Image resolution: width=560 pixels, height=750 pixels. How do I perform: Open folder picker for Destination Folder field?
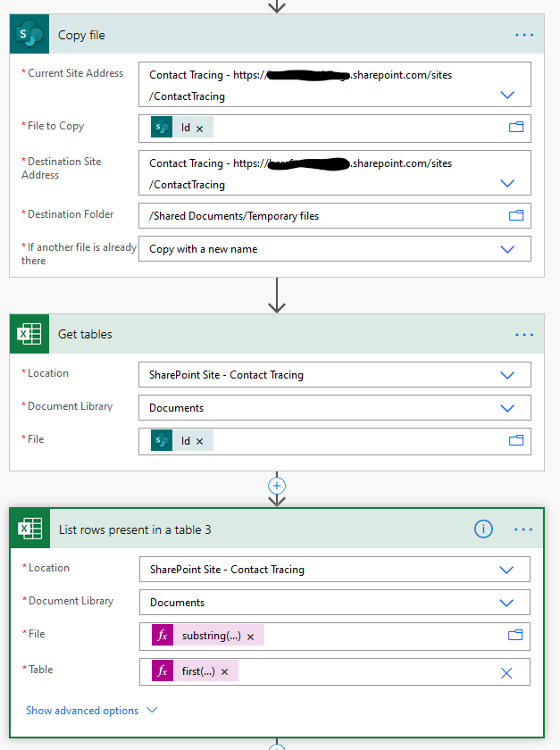(515, 215)
